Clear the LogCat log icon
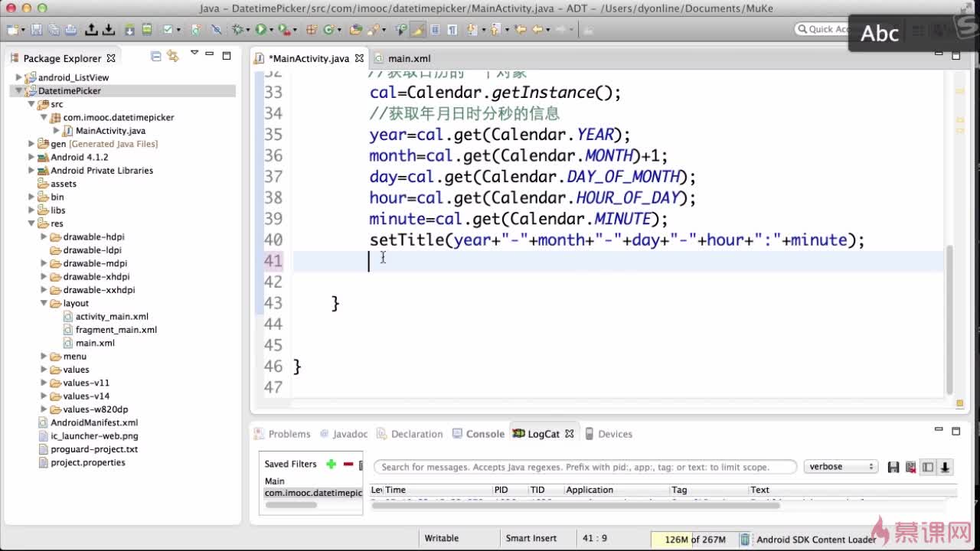This screenshot has width=980, height=551. (x=910, y=467)
